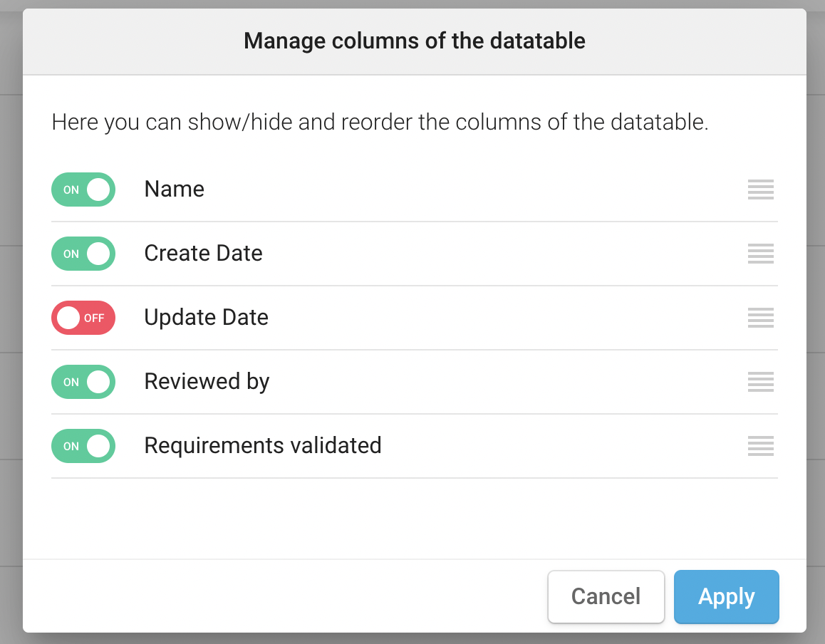Select the Reviewed by label
Screen dimensions: 825x644
click(207, 381)
